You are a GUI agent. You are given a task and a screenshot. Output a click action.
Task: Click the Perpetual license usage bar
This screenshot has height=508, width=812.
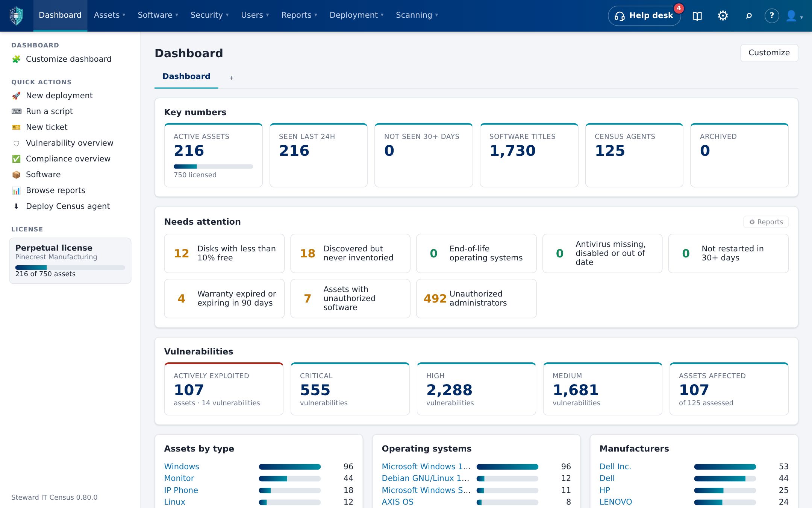[x=70, y=268]
